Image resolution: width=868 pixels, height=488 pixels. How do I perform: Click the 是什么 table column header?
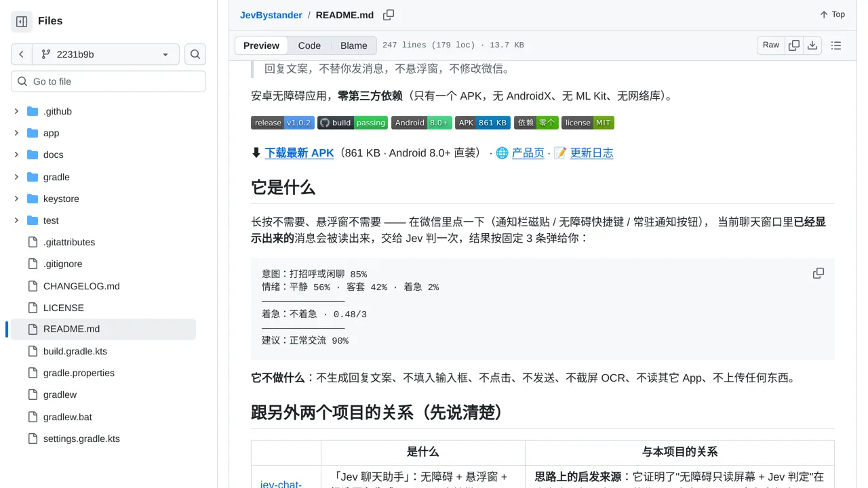click(x=423, y=452)
